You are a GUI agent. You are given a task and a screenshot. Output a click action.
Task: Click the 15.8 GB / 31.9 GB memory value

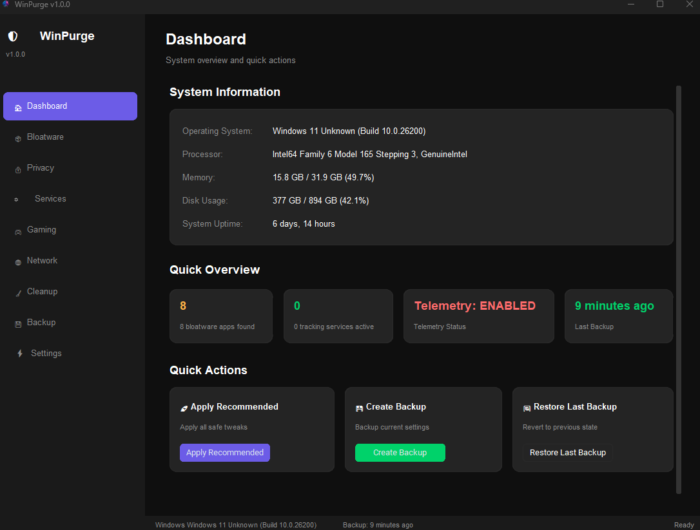point(323,178)
